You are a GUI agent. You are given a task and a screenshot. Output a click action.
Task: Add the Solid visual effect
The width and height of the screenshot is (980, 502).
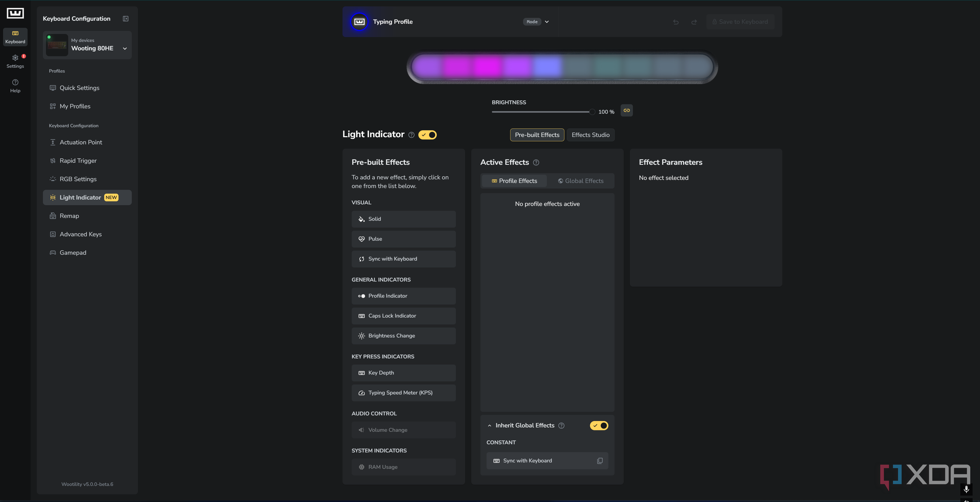(x=403, y=219)
